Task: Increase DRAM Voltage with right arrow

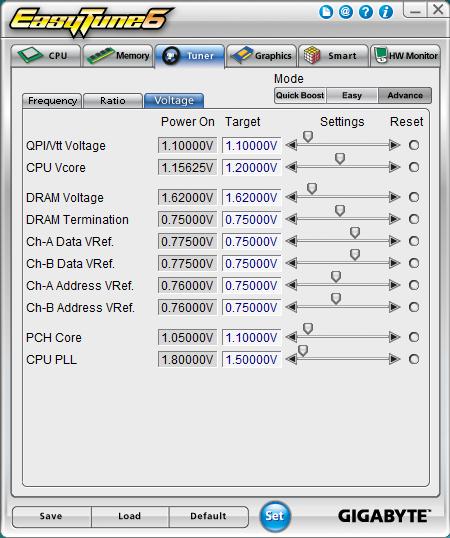Action: click(395, 197)
